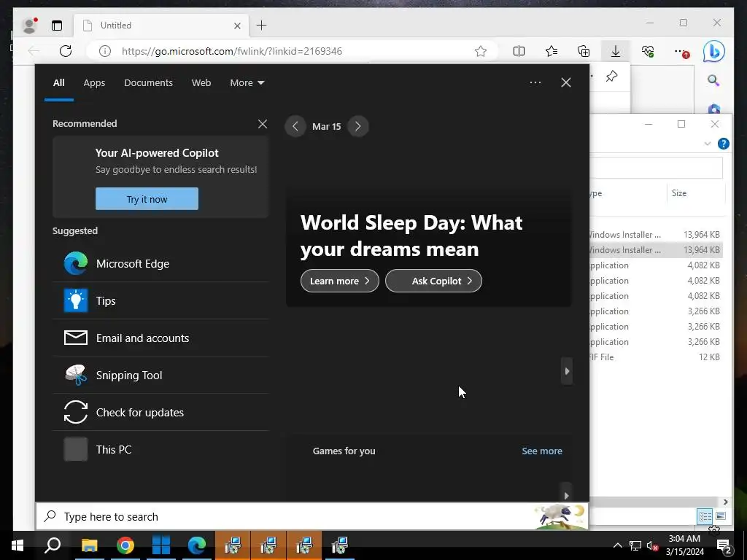
Task: View site information icon in address bar
Action: point(105,51)
